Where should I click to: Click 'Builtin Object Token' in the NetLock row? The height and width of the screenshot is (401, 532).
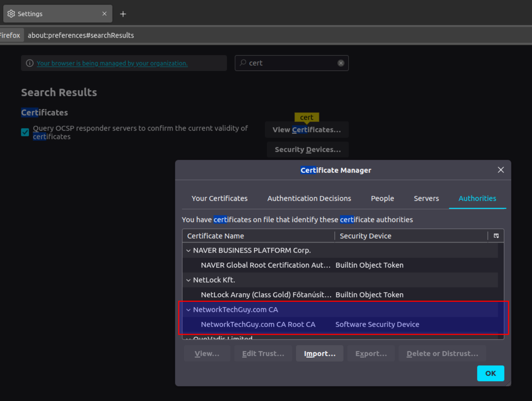coord(369,295)
